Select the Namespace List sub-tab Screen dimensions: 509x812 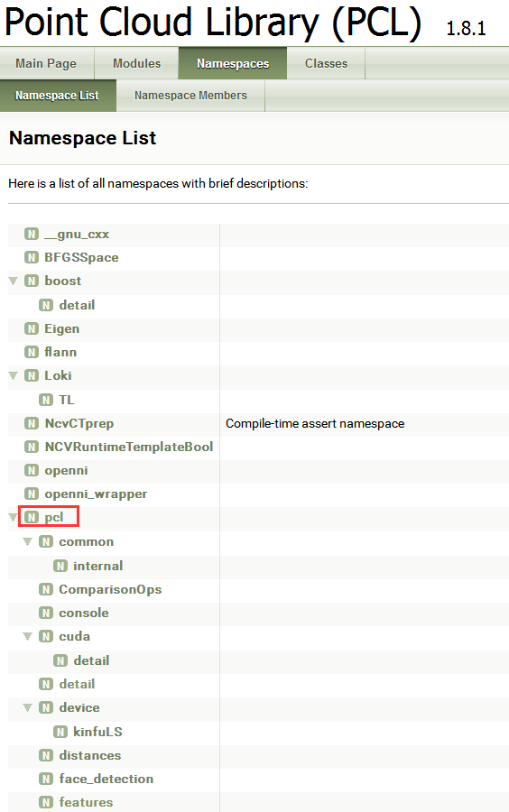tap(58, 96)
